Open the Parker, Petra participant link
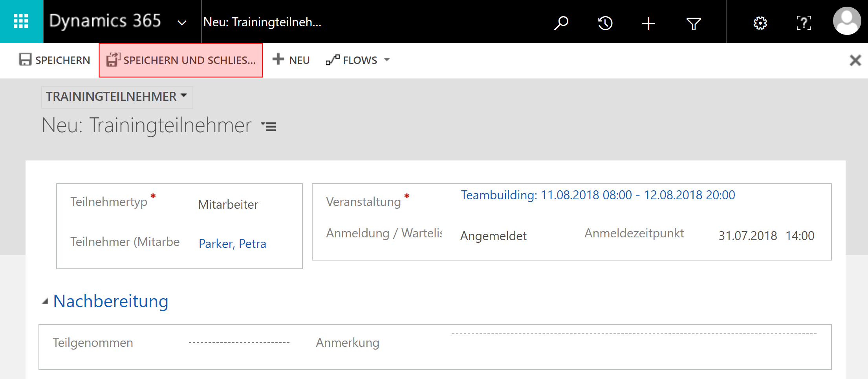868x379 pixels. tap(233, 244)
